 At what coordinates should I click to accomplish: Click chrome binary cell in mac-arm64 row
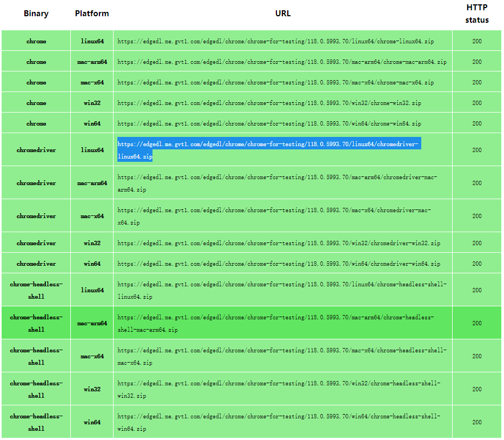[x=36, y=62]
